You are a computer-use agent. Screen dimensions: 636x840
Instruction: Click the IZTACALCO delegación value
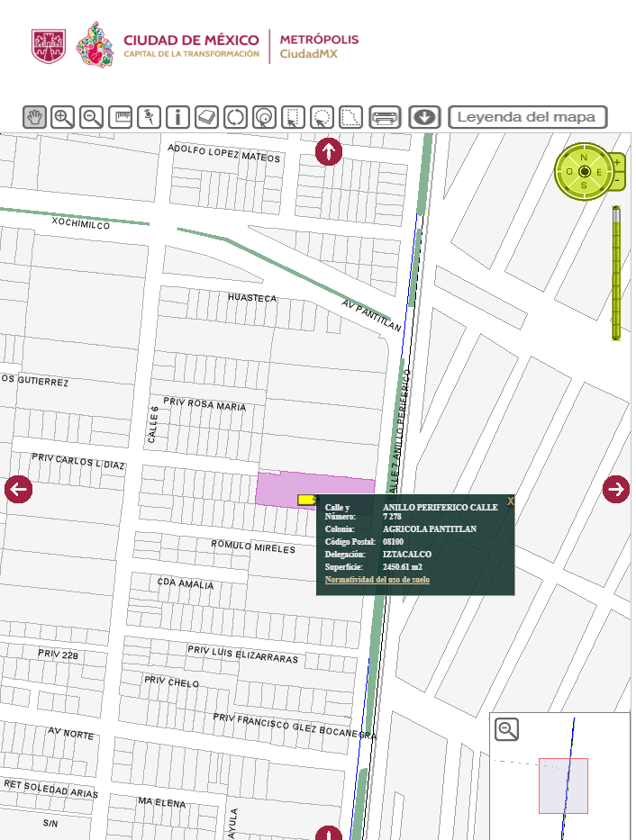tap(406, 555)
